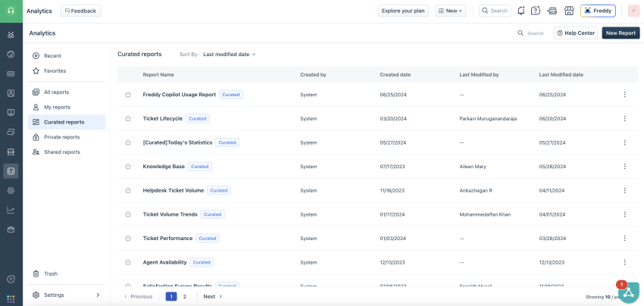
Task: Click the Previous page link
Action: coord(138,296)
